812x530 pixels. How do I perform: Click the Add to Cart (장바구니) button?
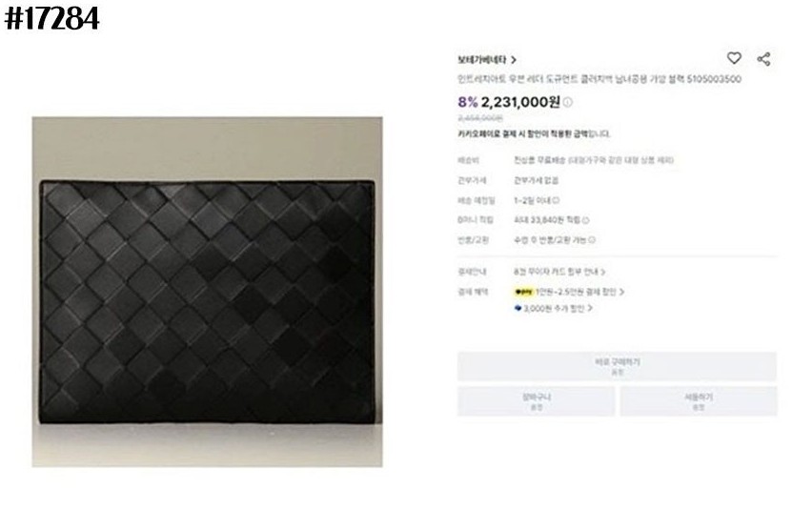pos(536,401)
